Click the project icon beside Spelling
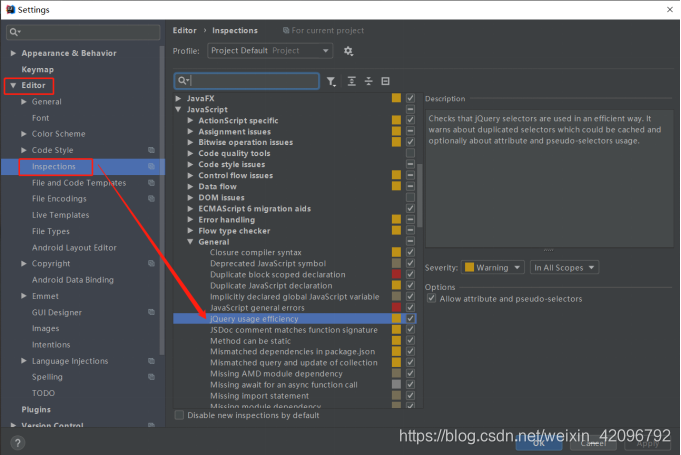681x455 pixels. [151, 377]
